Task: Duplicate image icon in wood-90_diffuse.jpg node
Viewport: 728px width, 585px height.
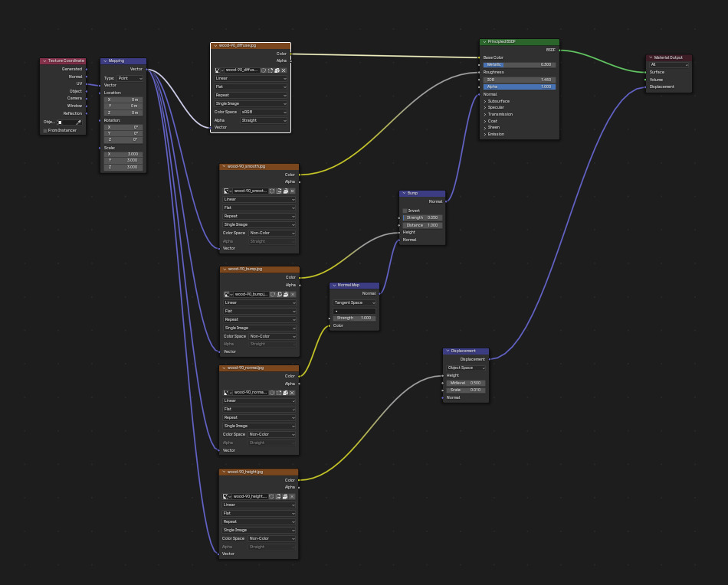Action: 271,70
